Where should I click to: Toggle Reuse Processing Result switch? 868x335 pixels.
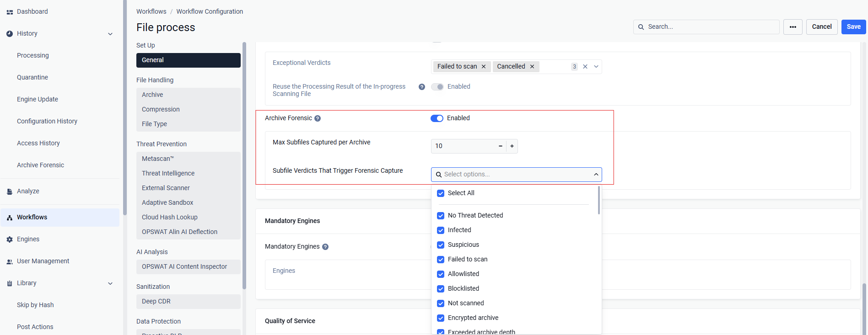[437, 87]
